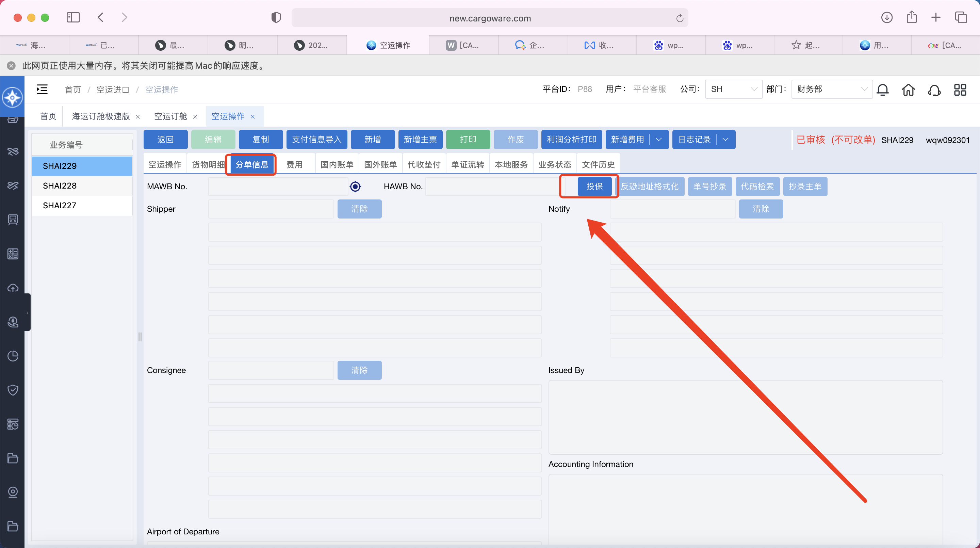Viewport: 980px width, 548px height.
Task: Go back with Safari back arrow
Action: 101,17
